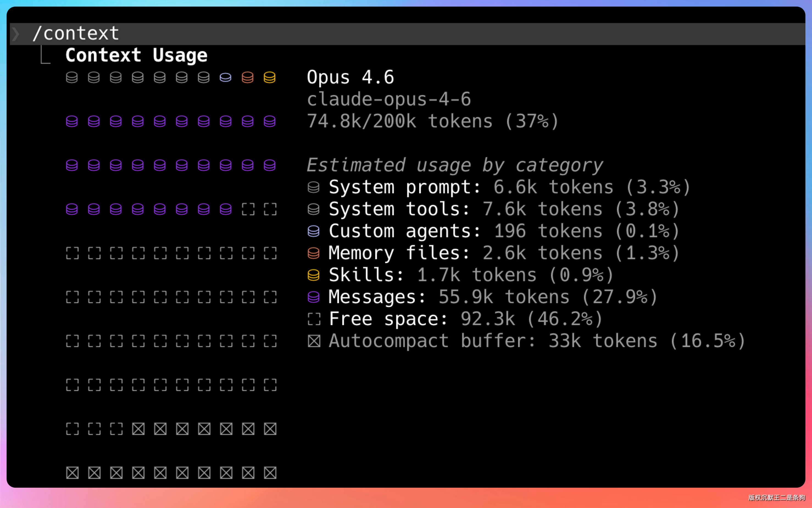This screenshot has height=508, width=812.
Task: Click the purple Messages legend icon
Action: point(313,297)
